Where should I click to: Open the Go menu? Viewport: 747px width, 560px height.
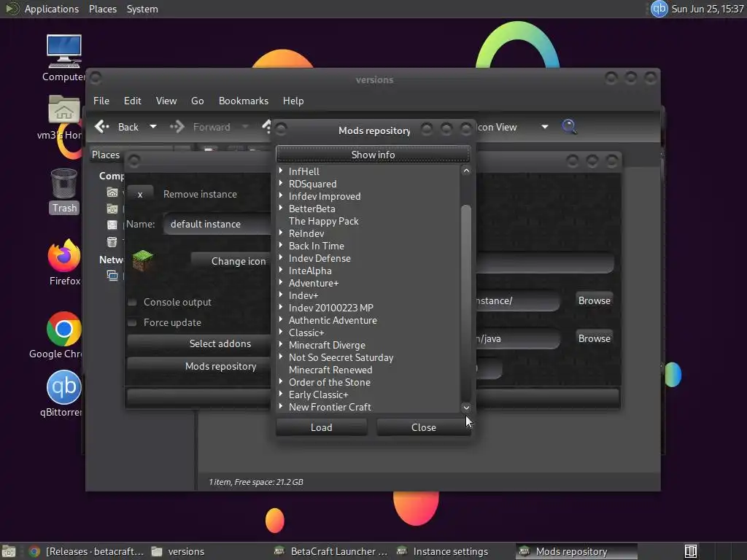click(197, 101)
